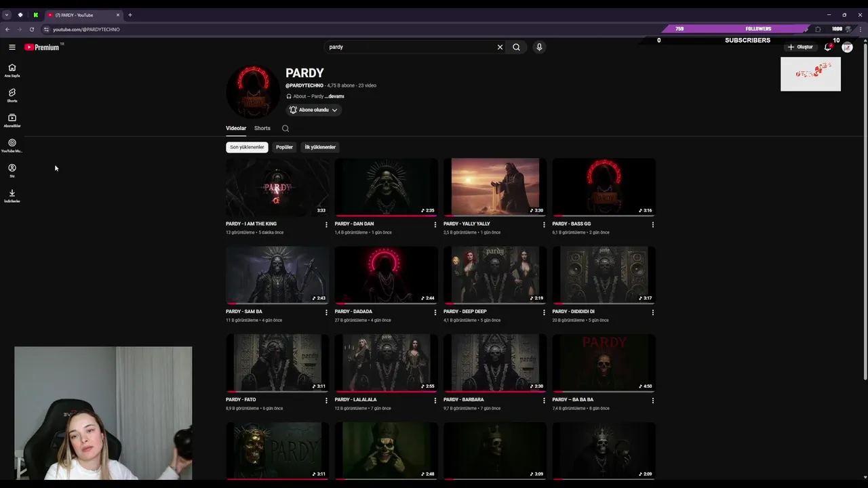The height and width of the screenshot is (488, 868).
Task: Open options menu for PARDY - FATO
Action: [x=326, y=401]
